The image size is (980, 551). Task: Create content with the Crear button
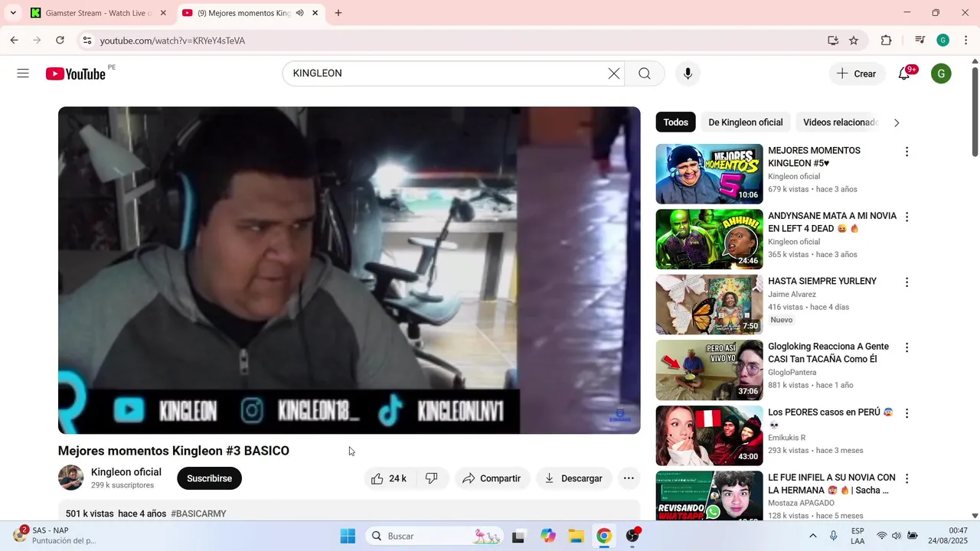(857, 73)
